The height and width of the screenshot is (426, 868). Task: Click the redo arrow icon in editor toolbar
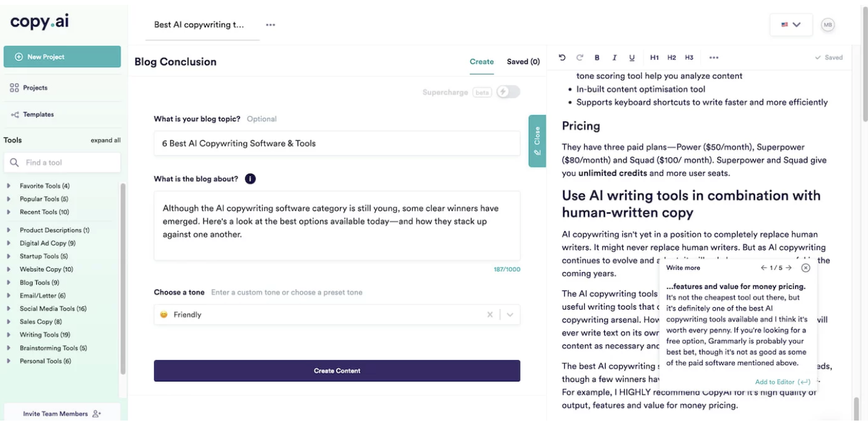coord(579,57)
